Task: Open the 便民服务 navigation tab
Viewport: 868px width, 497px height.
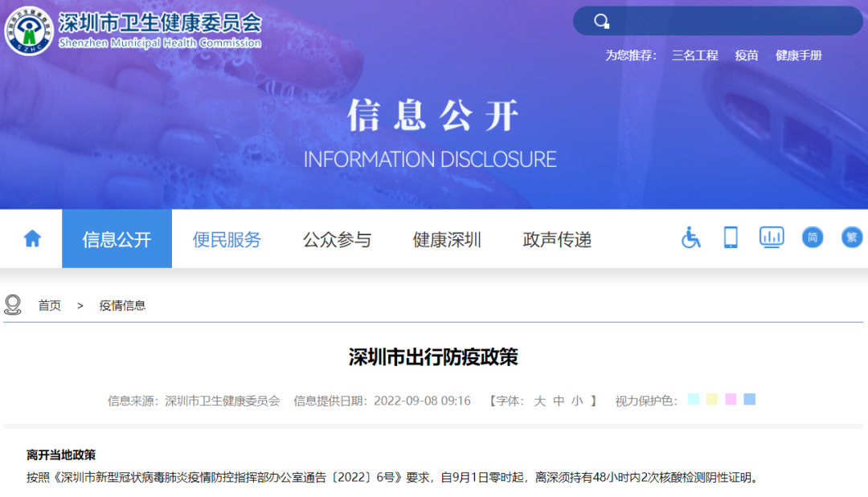Action: (227, 239)
